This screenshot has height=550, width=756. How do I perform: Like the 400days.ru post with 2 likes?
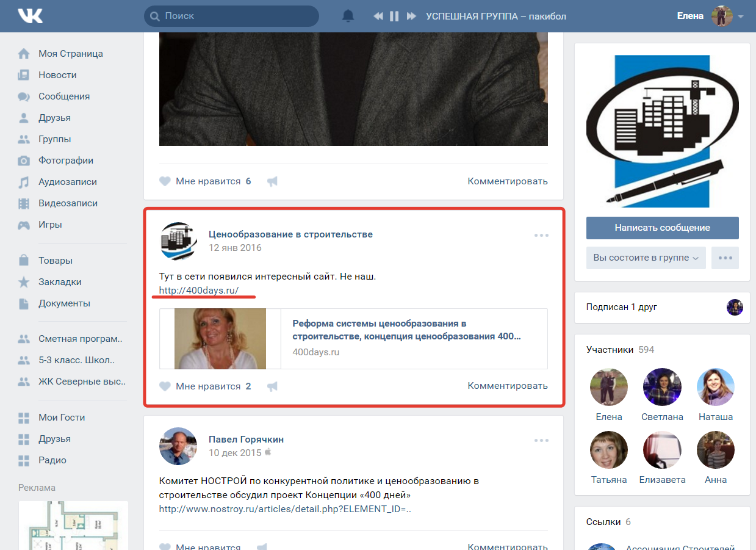tap(205, 386)
